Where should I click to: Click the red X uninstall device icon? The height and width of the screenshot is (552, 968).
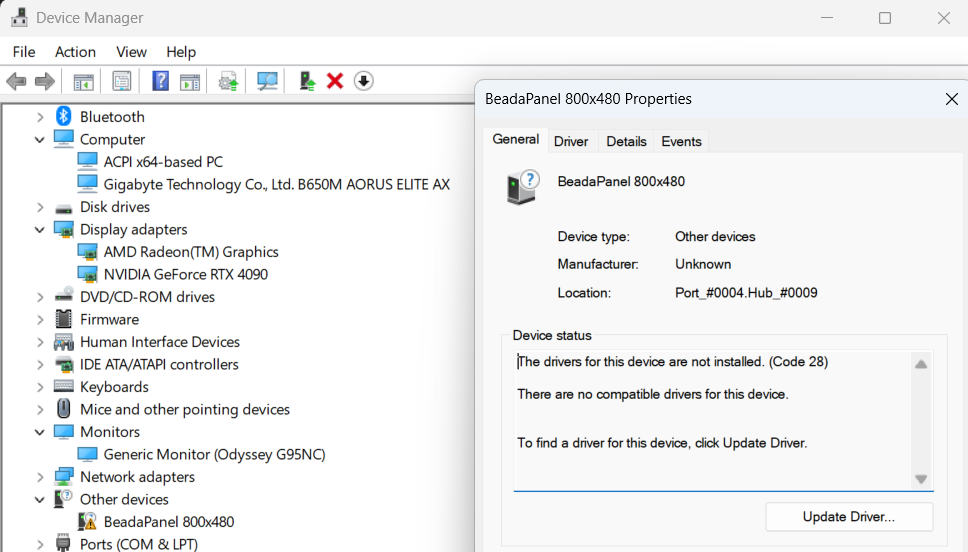(335, 81)
